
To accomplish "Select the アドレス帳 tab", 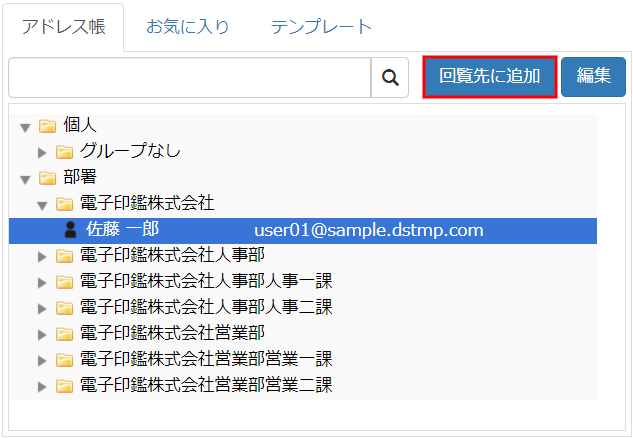I will [62, 27].
